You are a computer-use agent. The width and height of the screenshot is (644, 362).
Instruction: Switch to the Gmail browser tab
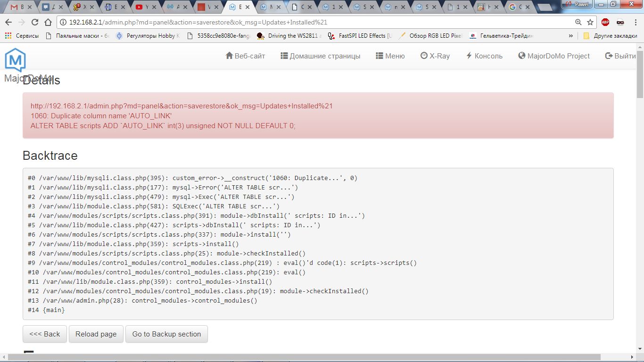tap(19, 7)
